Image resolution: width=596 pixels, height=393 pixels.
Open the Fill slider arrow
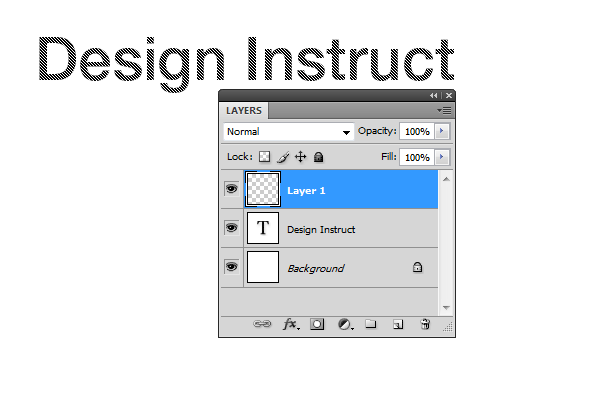tap(442, 157)
